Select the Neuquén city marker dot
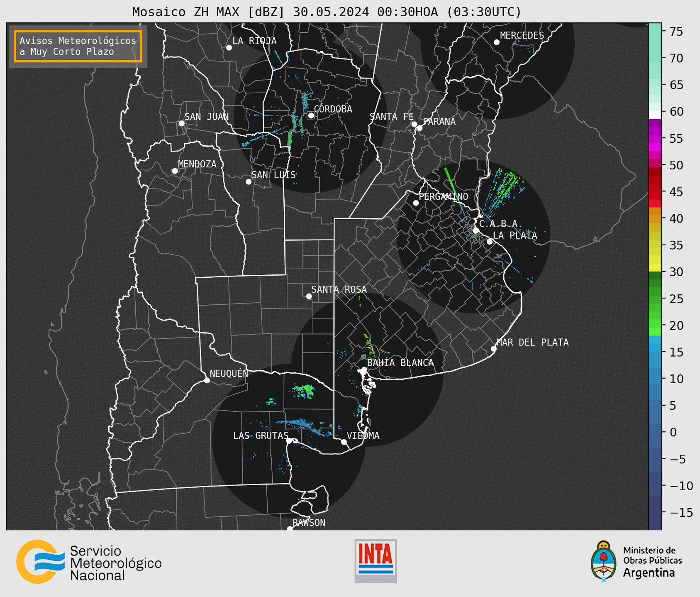 pos(207,380)
